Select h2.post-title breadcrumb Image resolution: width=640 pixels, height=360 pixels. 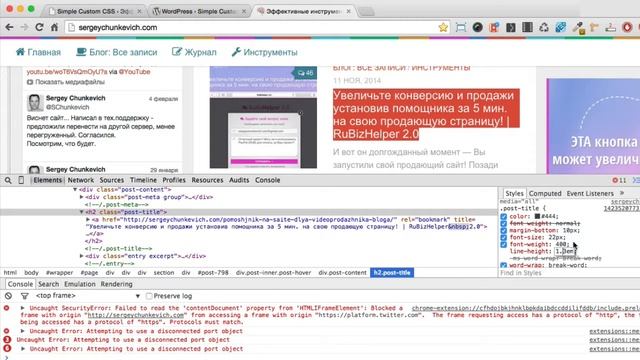click(x=392, y=273)
